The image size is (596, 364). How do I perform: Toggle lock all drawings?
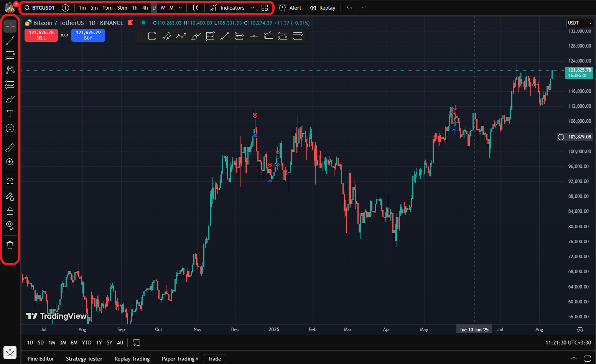[x=10, y=211]
